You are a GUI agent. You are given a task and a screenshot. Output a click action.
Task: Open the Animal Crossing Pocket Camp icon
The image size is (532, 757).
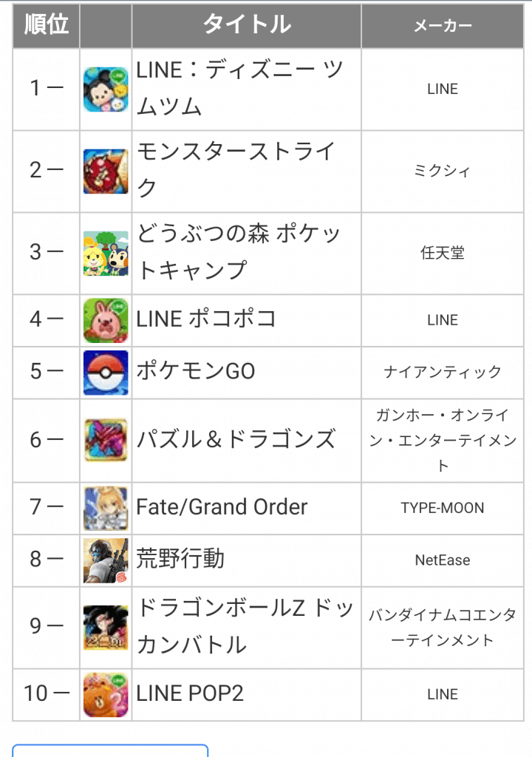tap(106, 254)
